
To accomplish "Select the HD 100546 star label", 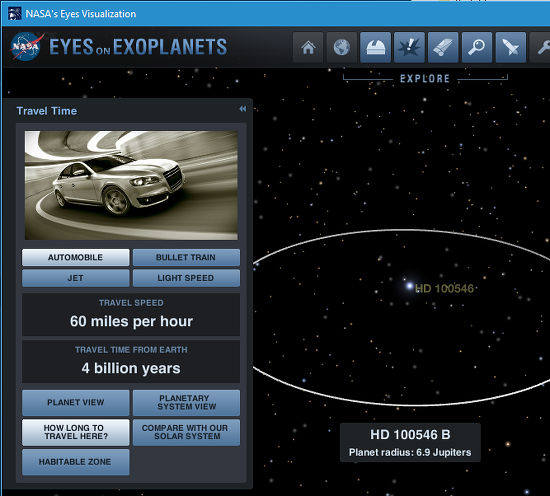I will pos(444,289).
